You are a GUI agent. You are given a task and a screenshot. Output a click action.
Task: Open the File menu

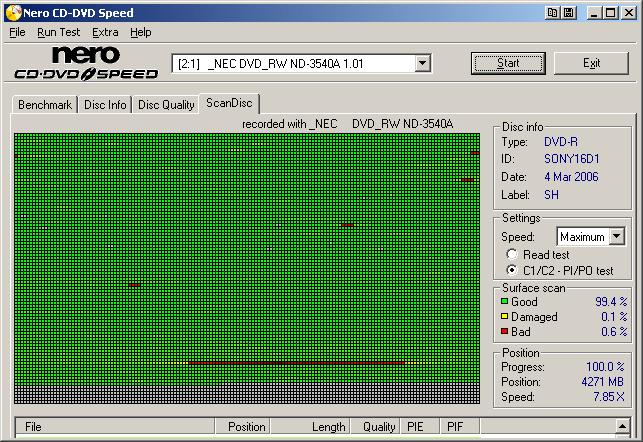(17, 32)
